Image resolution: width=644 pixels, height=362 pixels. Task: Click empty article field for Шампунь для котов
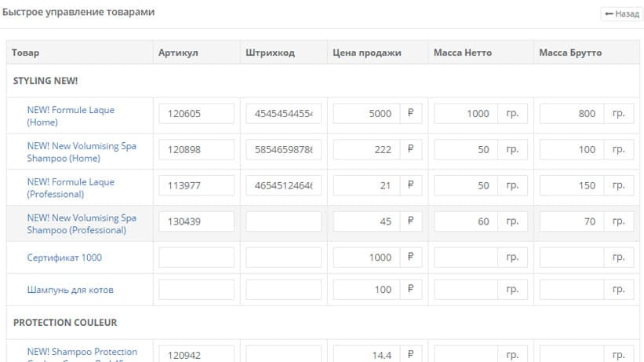[x=197, y=289]
